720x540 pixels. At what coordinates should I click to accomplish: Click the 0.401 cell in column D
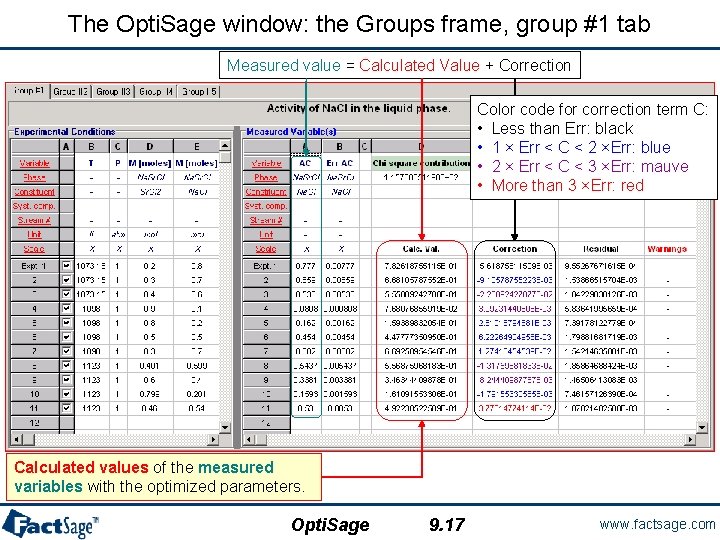[x=150, y=366]
